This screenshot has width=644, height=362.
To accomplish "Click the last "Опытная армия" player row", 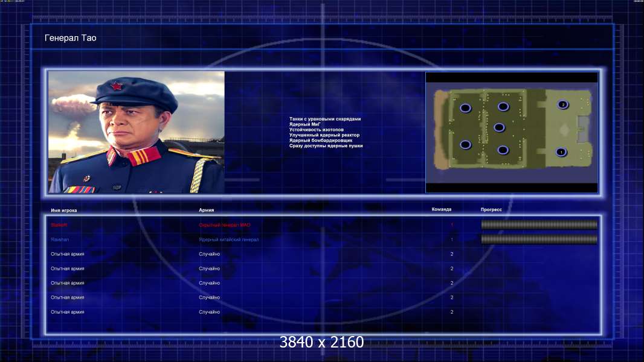I will [x=67, y=312].
